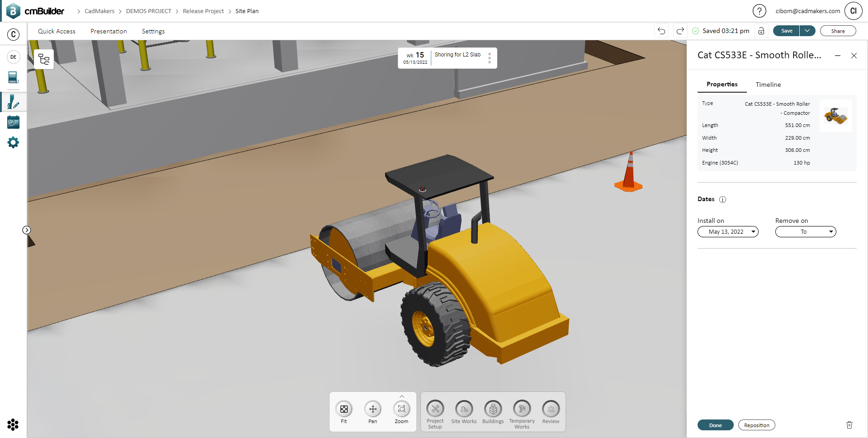Select the Pan tool
Viewport: 868px width, 438px height.
(373, 412)
